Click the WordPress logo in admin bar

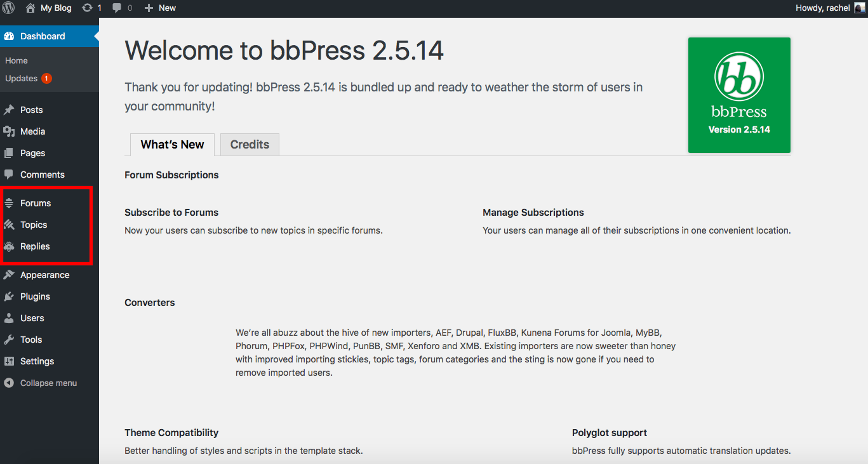[x=9, y=8]
